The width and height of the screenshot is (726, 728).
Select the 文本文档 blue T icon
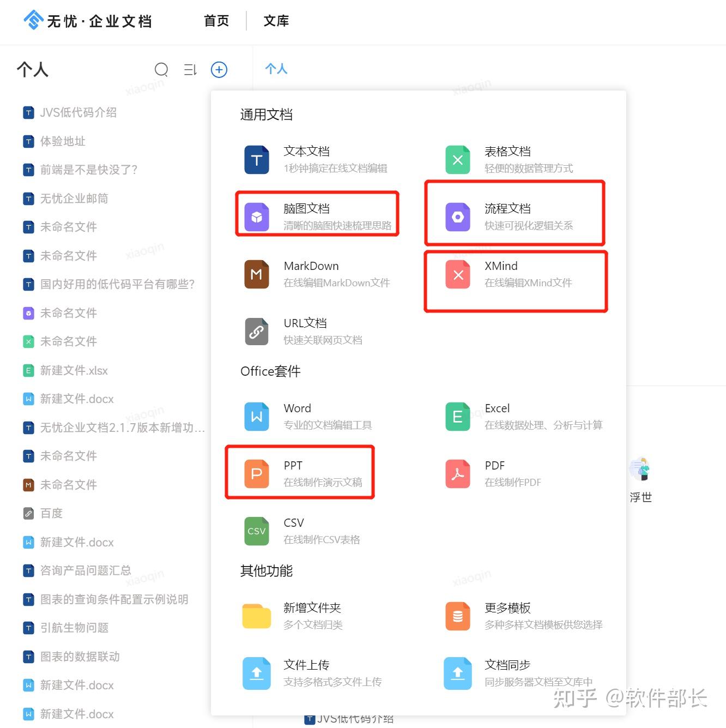pyautogui.click(x=257, y=160)
